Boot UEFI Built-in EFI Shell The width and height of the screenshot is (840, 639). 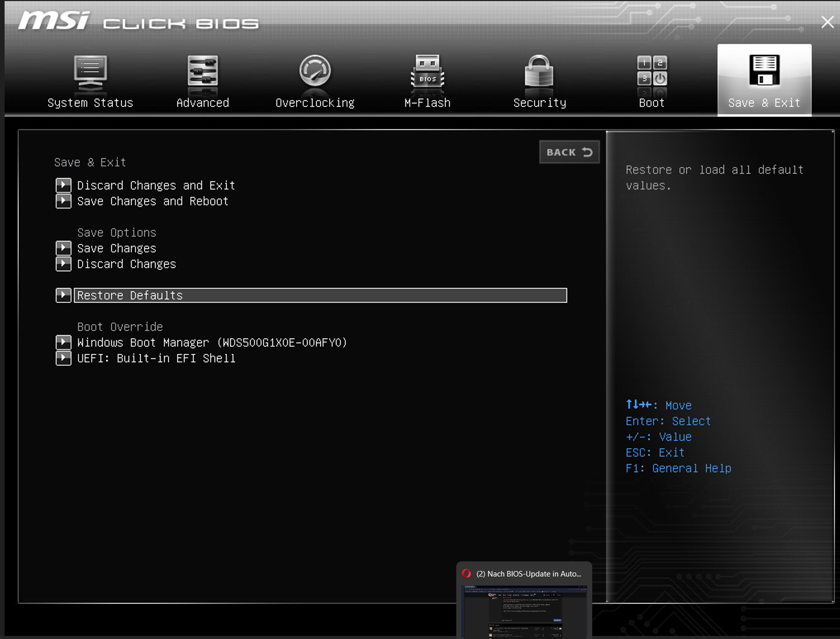(x=156, y=358)
